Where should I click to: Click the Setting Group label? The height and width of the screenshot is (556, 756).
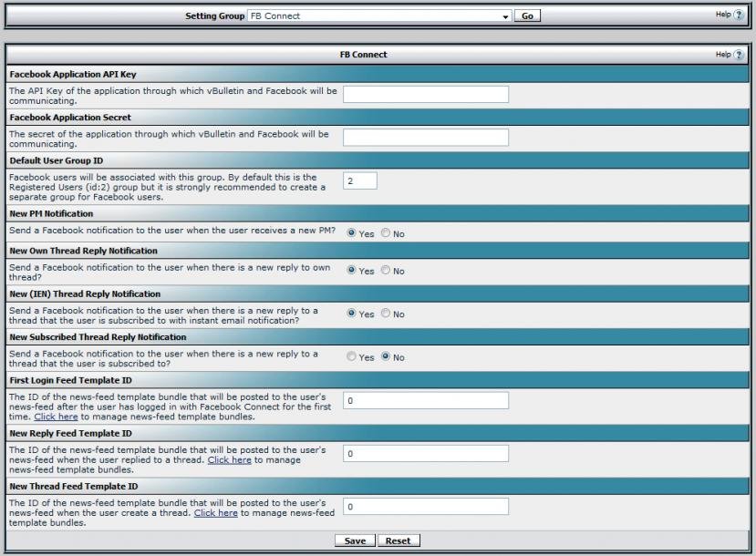pyautogui.click(x=215, y=15)
